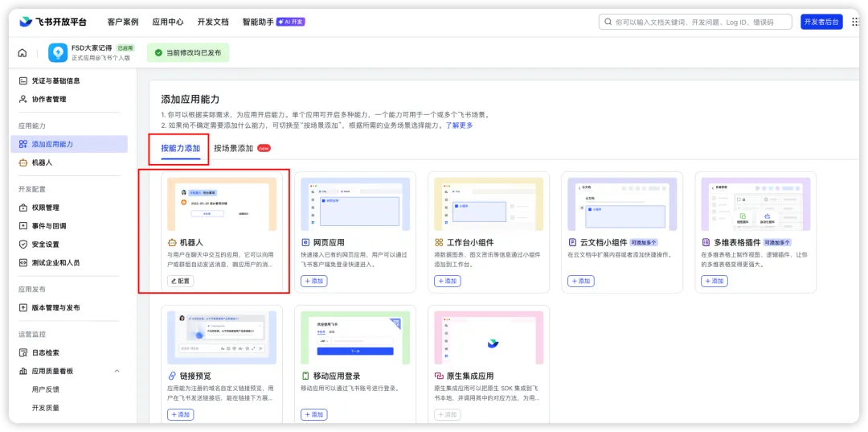Image resolution: width=868 pixels, height=432 pixels.
Task: Click the 链接预览 link icon
Action: 172,376
